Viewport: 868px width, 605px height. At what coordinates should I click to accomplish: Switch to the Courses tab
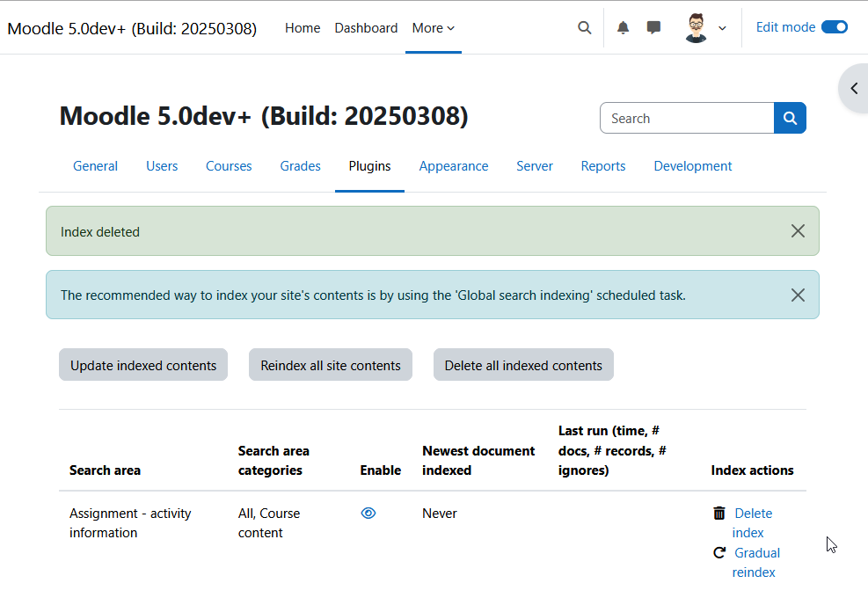click(229, 166)
